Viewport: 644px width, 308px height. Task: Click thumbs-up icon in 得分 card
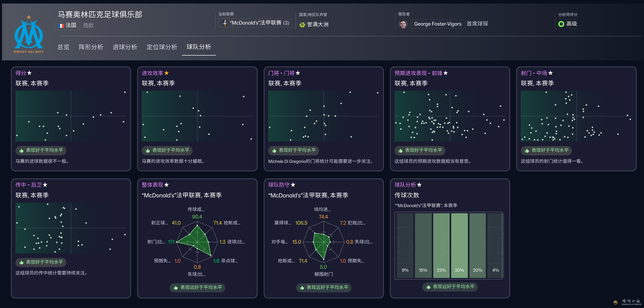[x=22, y=151]
